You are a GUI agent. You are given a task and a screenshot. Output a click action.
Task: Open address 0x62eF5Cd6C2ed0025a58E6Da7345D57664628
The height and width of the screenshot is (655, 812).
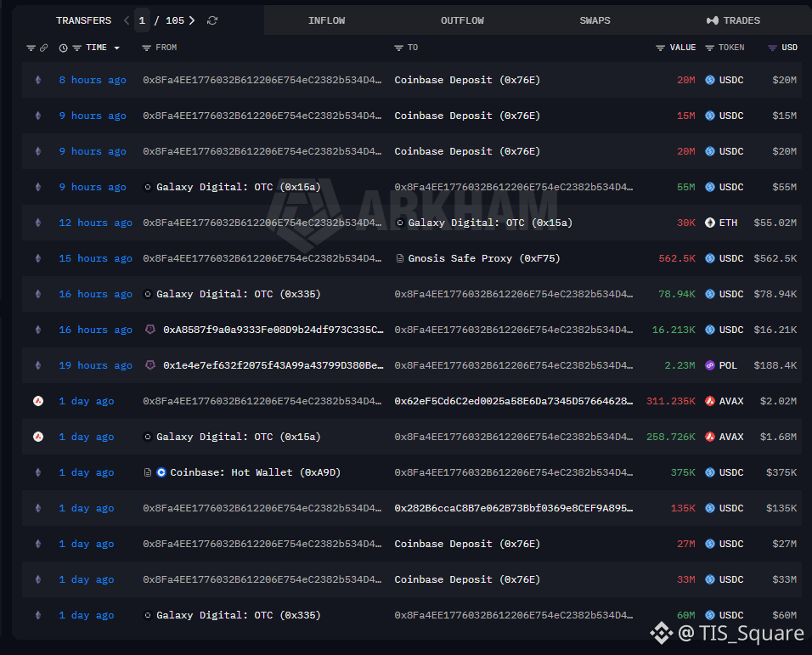tap(514, 401)
